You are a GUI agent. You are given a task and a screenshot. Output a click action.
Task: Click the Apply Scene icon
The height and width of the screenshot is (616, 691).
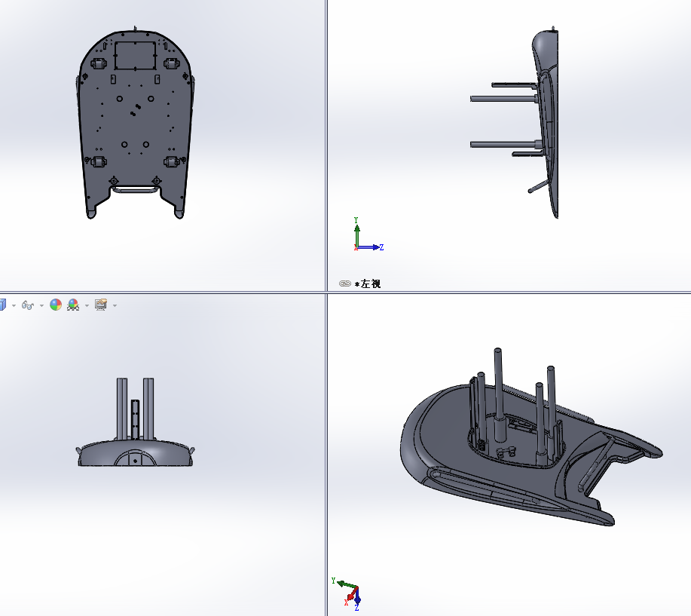[73, 305]
